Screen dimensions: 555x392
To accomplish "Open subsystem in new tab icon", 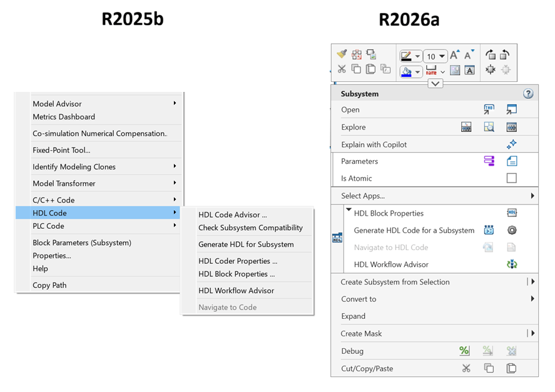I will [x=489, y=109].
